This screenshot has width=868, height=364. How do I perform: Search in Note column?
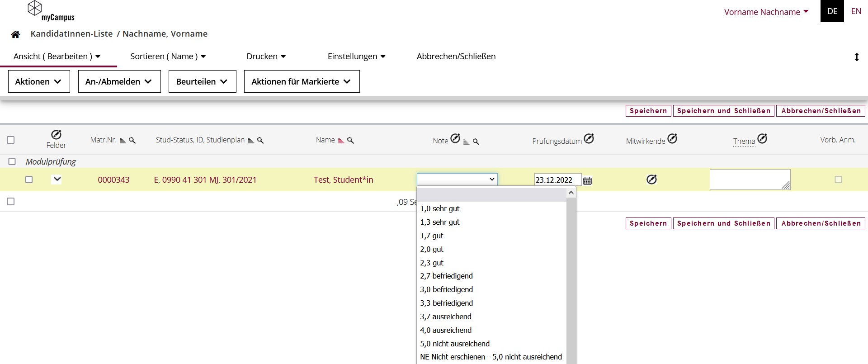[476, 142]
